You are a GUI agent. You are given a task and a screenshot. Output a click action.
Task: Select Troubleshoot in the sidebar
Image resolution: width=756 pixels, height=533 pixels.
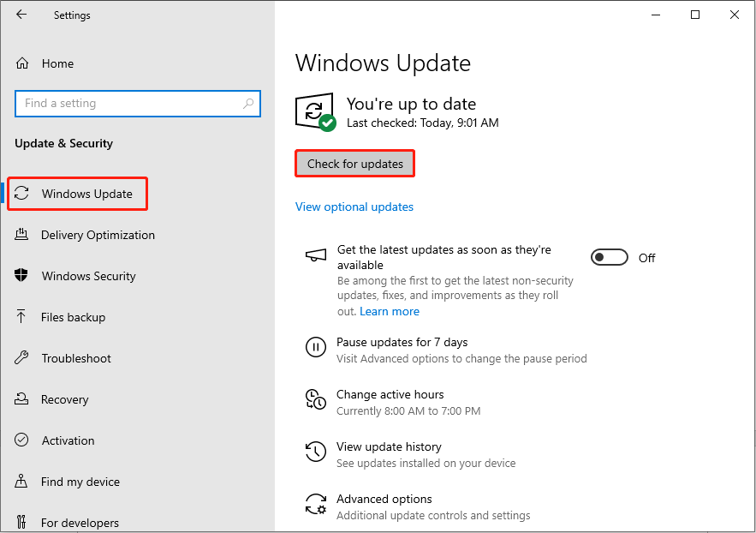pyautogui.click(x=76, y=358)
